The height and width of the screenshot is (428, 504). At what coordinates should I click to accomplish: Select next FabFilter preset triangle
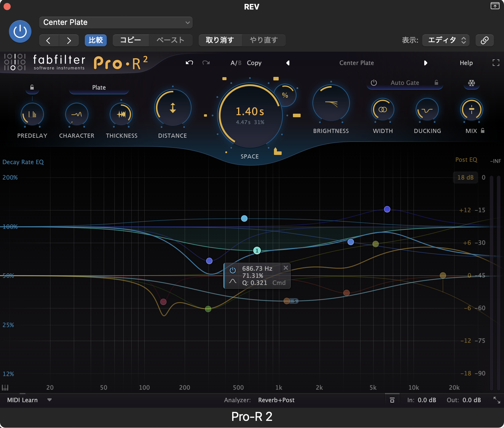click(x=425, y=63)
